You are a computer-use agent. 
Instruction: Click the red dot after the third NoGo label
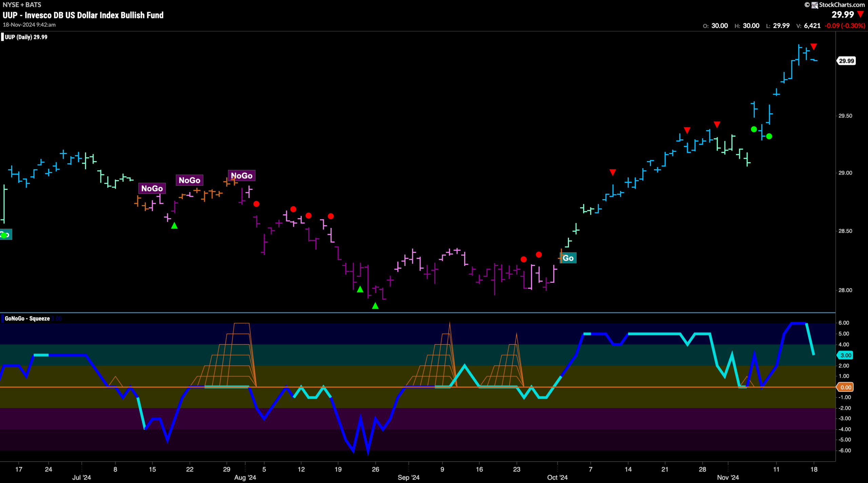tap(256, 204)
